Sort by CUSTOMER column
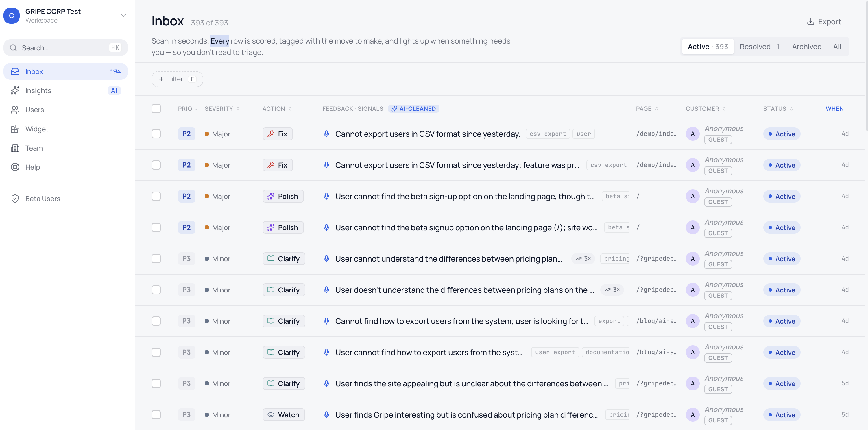 coord(706,108)
